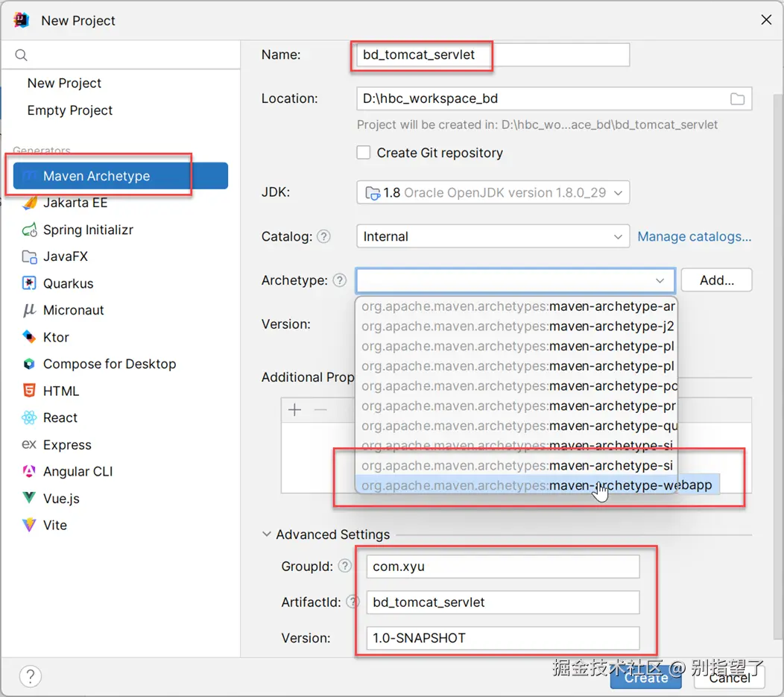Choose the maven-archetype-j2 entry
Image resolution: width=784 pixels, height=697 pixels.
(x=516, y=326)
